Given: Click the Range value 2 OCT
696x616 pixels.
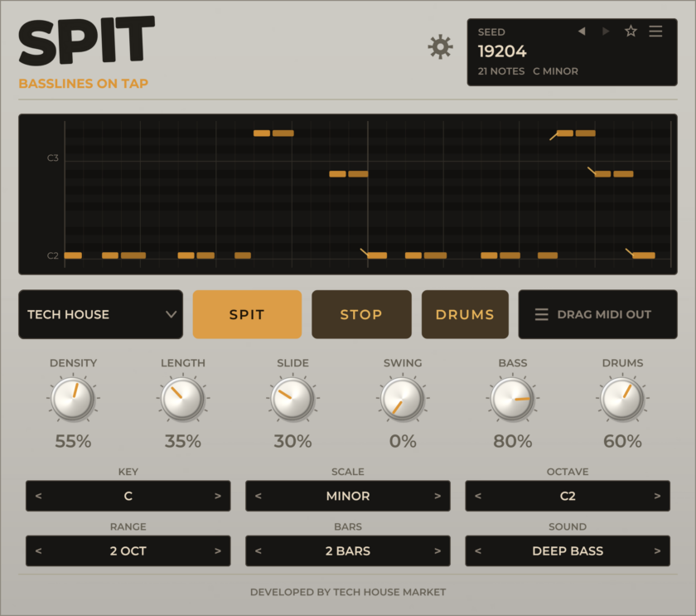Looking at the screenshot, I should click(128, 551).
